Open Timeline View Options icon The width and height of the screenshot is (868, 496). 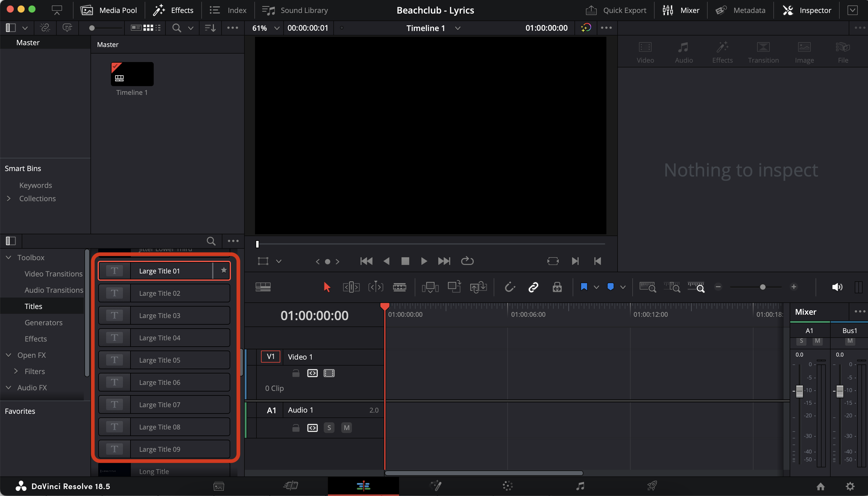coord(263,287)
